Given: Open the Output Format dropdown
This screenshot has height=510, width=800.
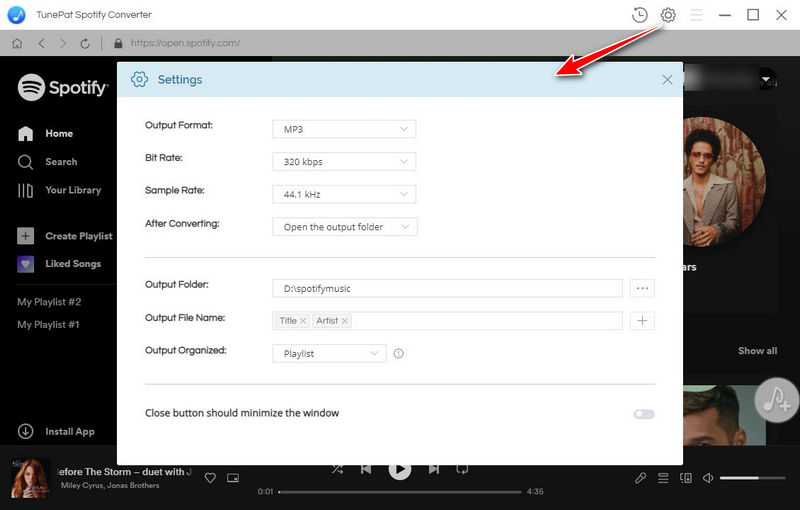Looking at the screenshot, I should [344, 129].
